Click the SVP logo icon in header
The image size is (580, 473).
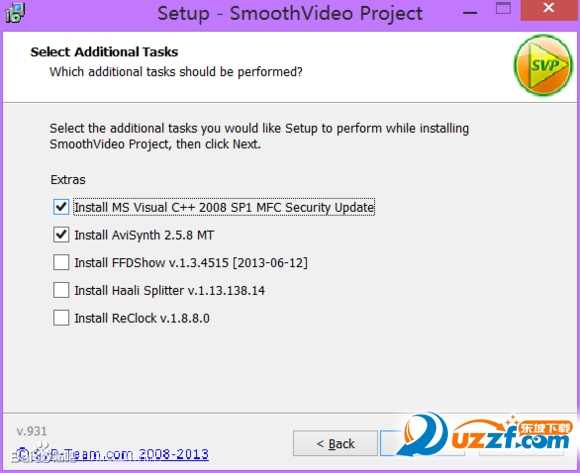pos(543,65)
